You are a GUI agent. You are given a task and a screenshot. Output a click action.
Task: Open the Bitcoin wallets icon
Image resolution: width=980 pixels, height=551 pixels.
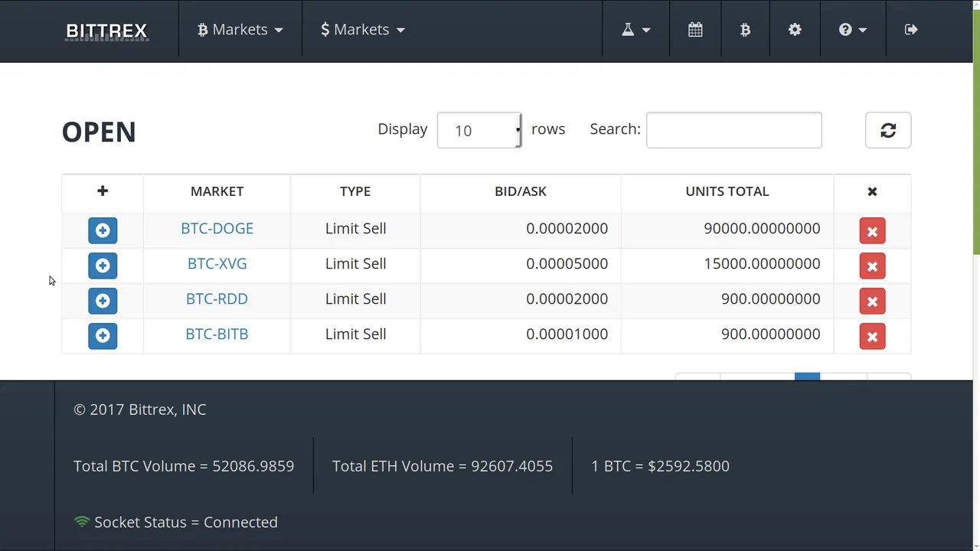(745, 30)
